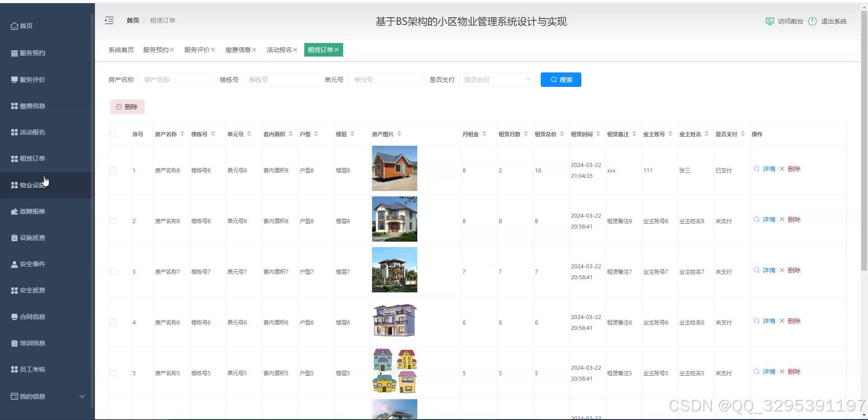This screenshot has width=868, height=420.
Task: Click the 访问前台 icon at top right
Action: pos(770,21)
